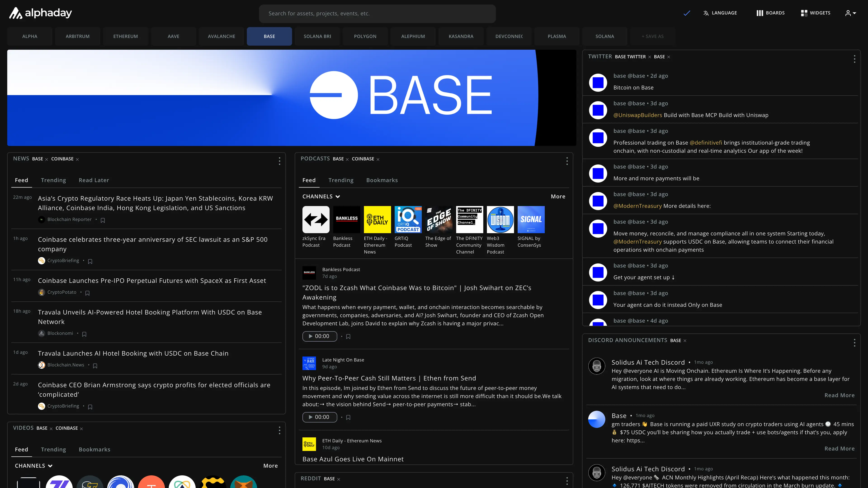Select The DFINITY Community Channel icon
Viewport: 868px width, 488px height.
469,220
